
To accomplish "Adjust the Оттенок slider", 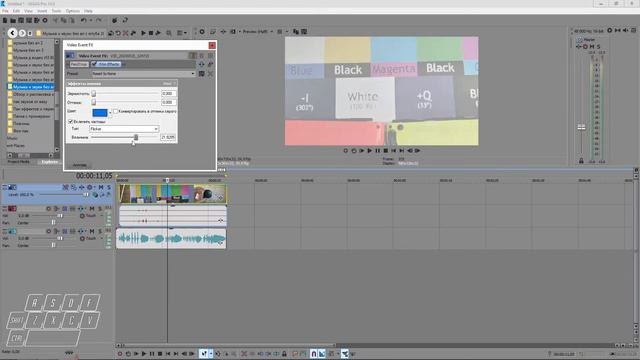I will click(93, 102).
